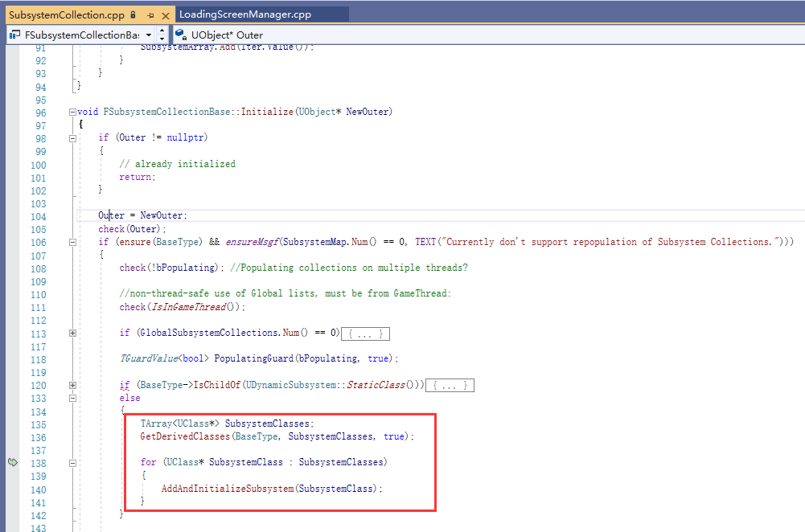Switch to LoadingScreenManager.cpp tab
The width and height of the screenshot is (805, 532).
(x=245, y=14)
